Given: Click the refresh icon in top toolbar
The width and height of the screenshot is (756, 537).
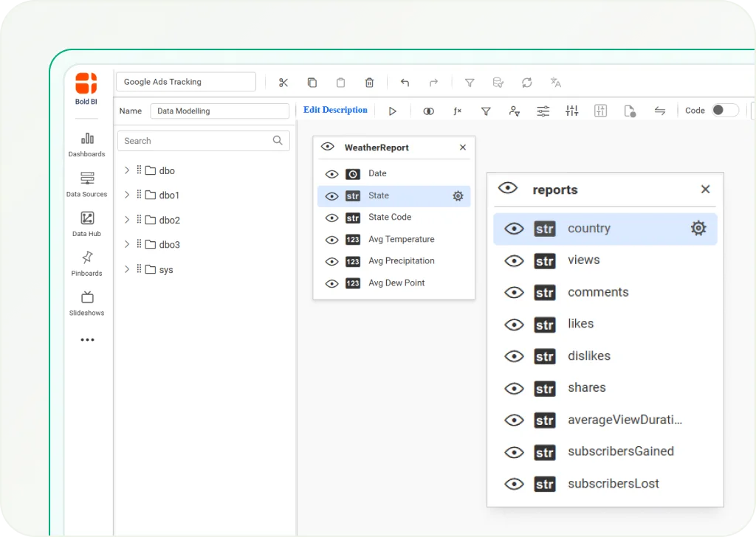Looking at the screenshot, I should pos(526,83).
